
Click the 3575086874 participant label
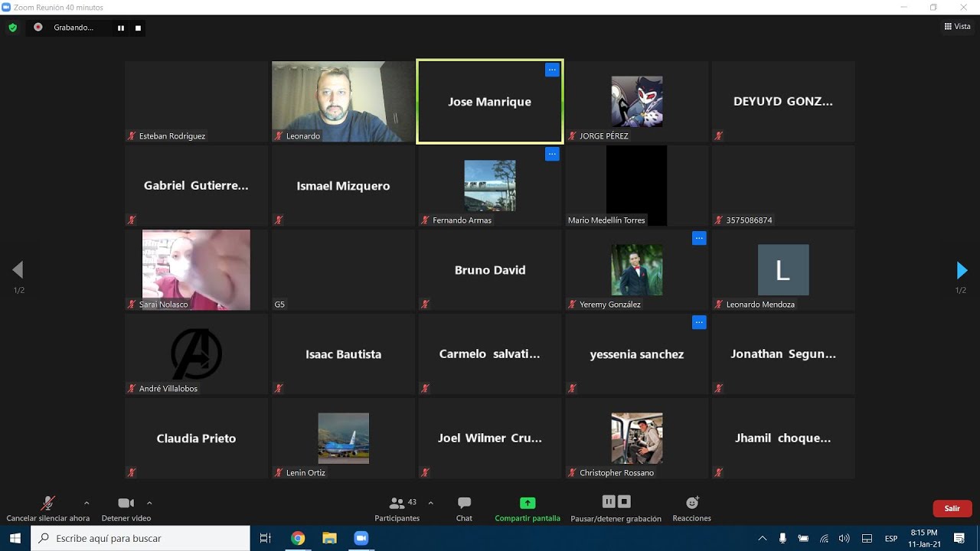750,220
